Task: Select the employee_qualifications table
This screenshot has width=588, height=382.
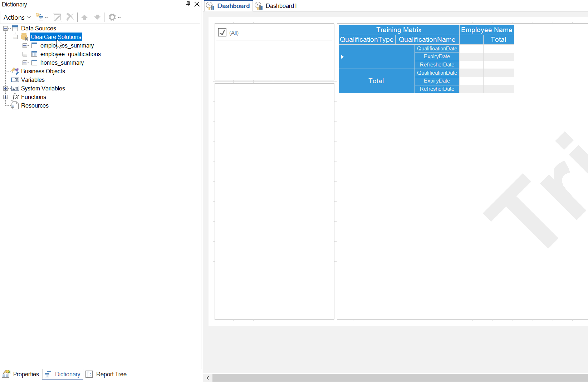Action: [x=70, y=54]
